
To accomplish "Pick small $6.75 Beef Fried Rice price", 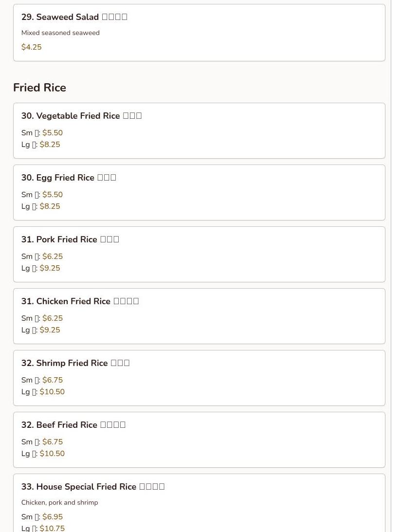I will click(x=52, y=442).
